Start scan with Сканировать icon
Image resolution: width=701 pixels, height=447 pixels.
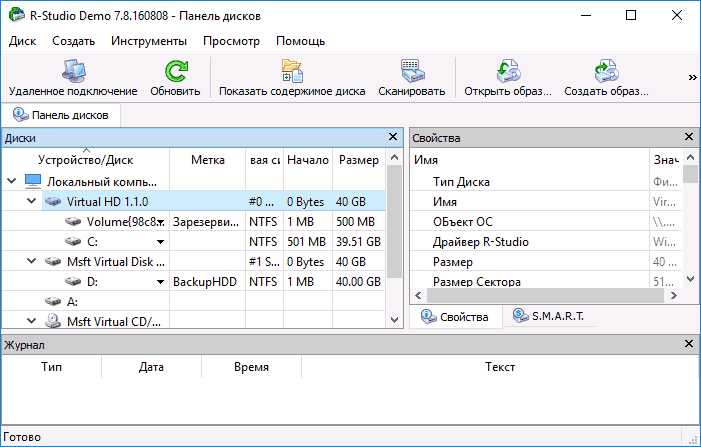coord(412,71)
